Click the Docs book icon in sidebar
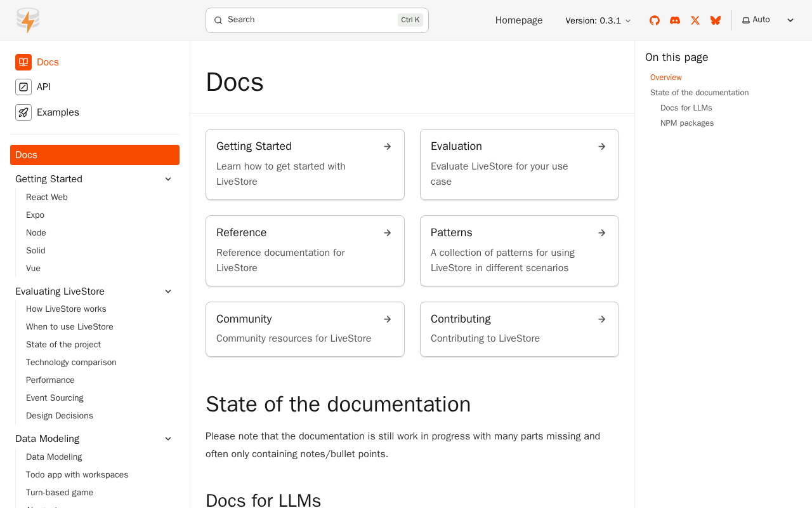Viewport: 812px width, 508px height. [23, 62]
